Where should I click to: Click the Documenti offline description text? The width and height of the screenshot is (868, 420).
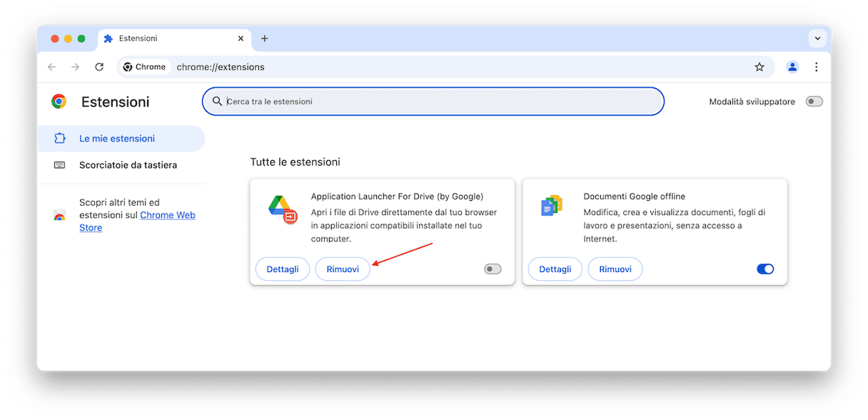pyautogui.click(x=675, y=226)
